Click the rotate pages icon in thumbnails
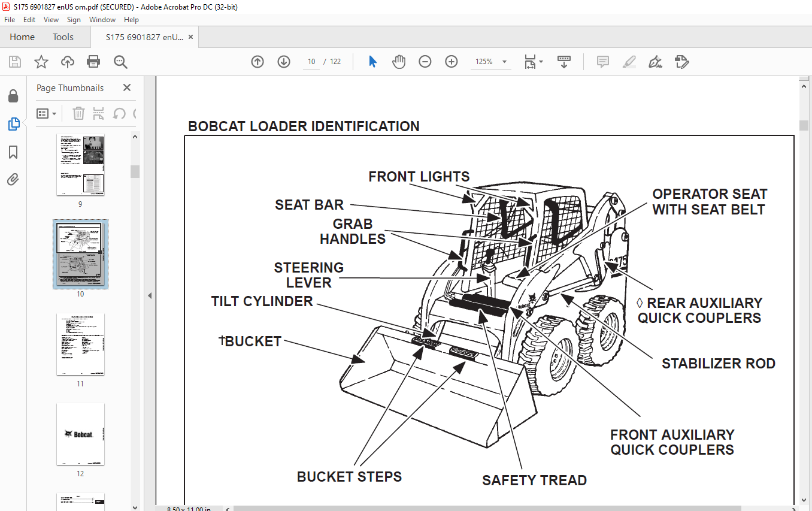Image resolution: width=812 pixels, height=511 pixels. [x=119, y=113]
